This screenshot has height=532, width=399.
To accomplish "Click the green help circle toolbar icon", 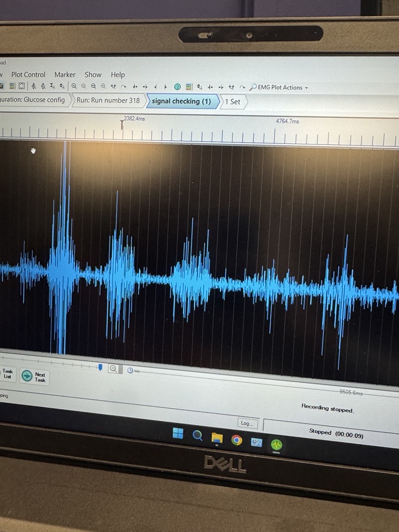I will [x=178, y=87].
